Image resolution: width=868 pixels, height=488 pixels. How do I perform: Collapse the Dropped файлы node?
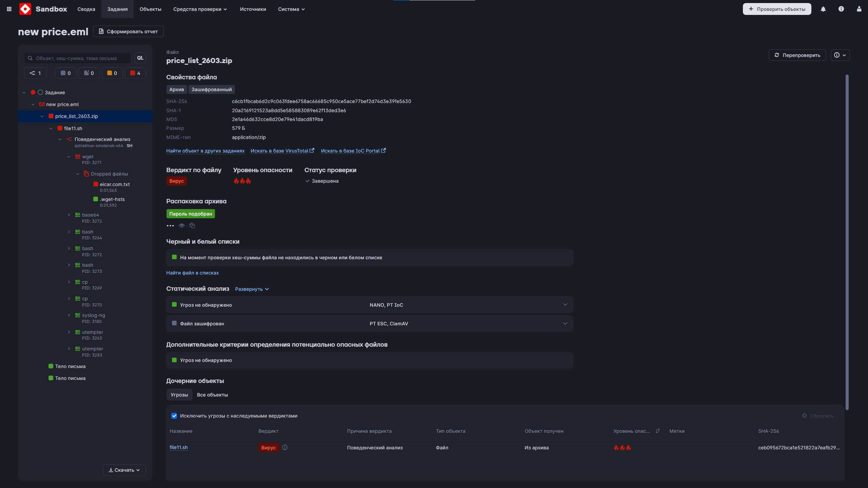[x=78, y=174]
